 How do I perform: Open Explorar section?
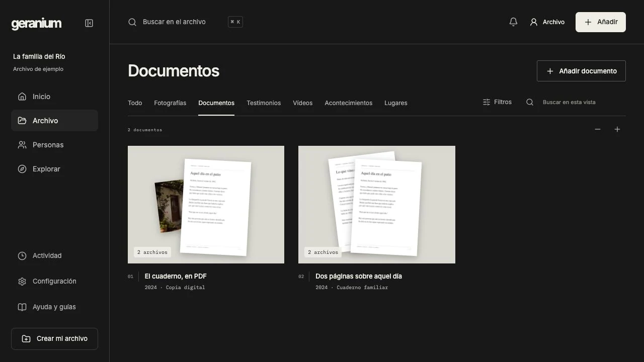tap(54, 169)
